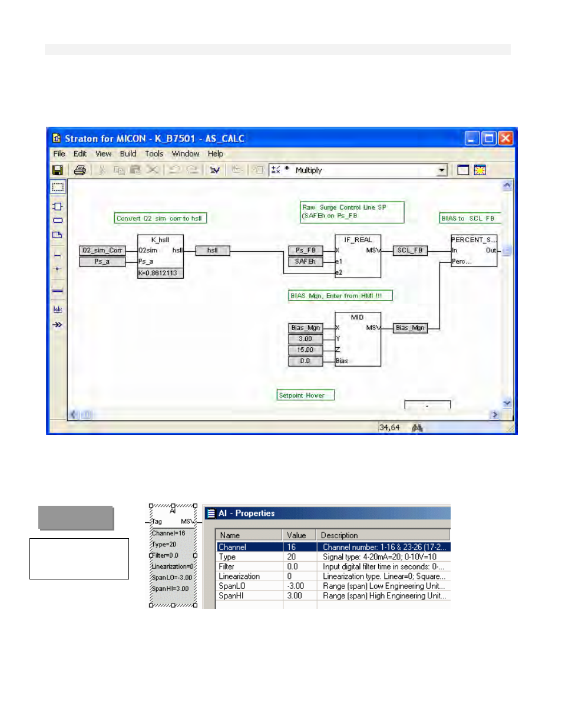Open the Build menu
This screenshot has height=728, width=562.
pos(128,154)
